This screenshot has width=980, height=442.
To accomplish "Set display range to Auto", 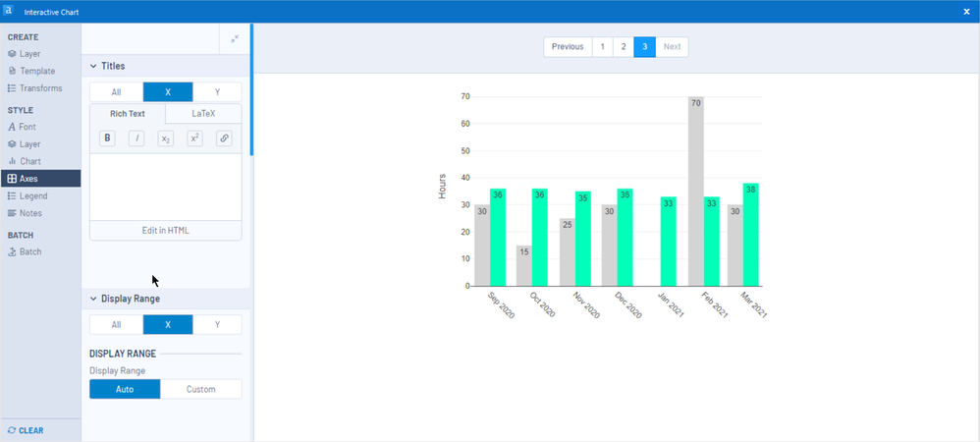I will pos(125,389).
